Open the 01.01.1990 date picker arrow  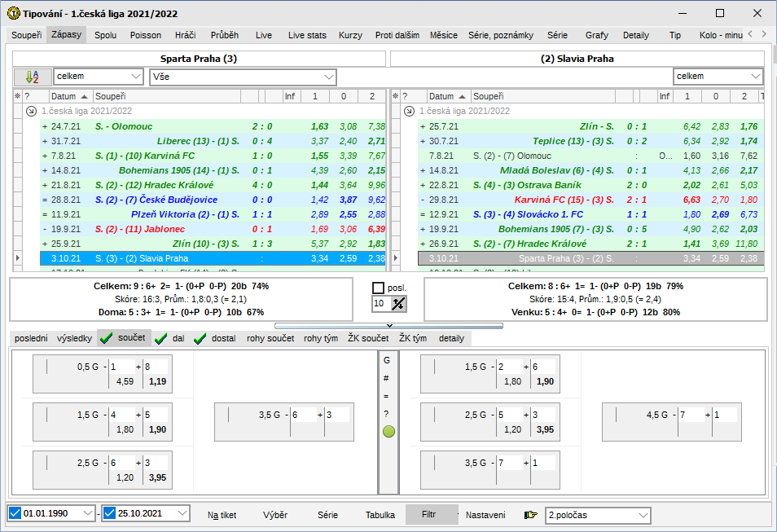(88, 513)
